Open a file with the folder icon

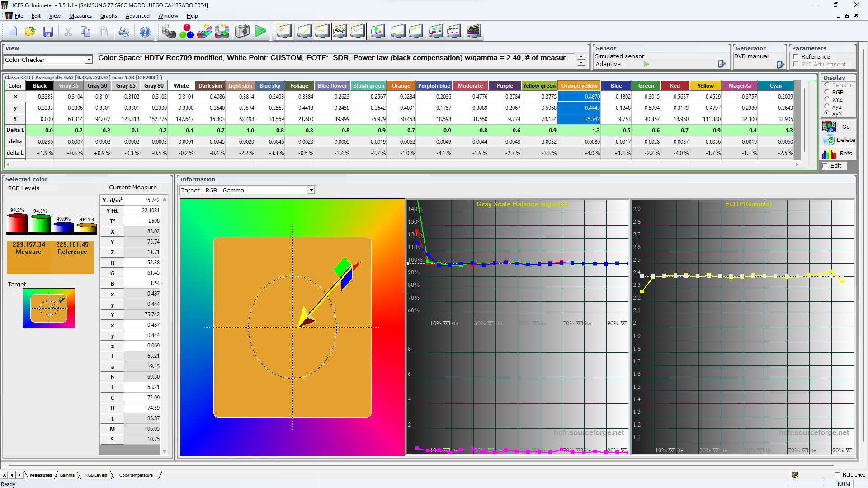point(30,32)
